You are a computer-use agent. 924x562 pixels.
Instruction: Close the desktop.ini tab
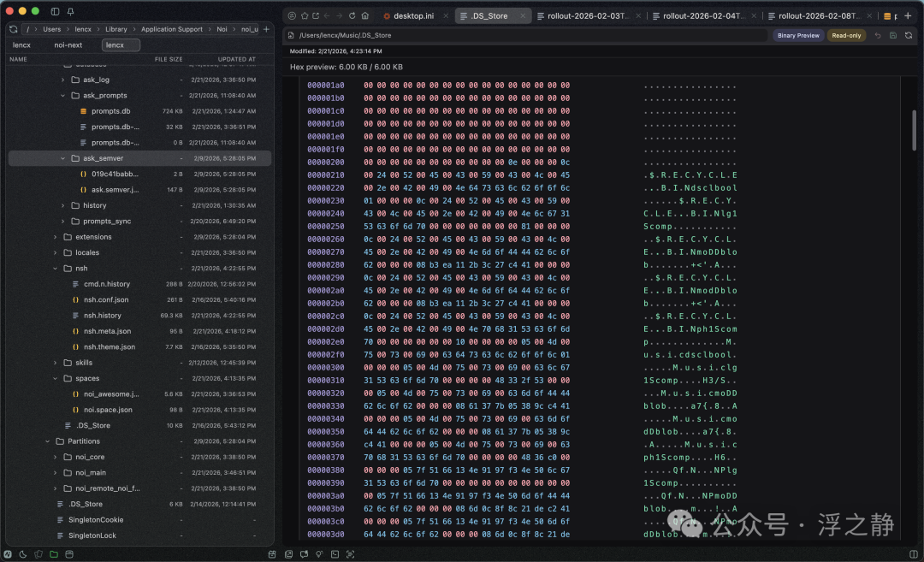coord(446,16)
